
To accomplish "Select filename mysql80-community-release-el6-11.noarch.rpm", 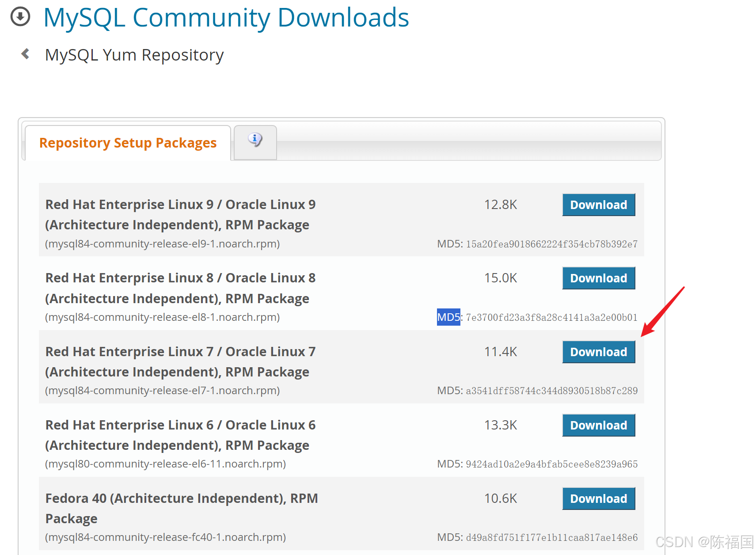I will pyautogui.click(x=165, y=464).
